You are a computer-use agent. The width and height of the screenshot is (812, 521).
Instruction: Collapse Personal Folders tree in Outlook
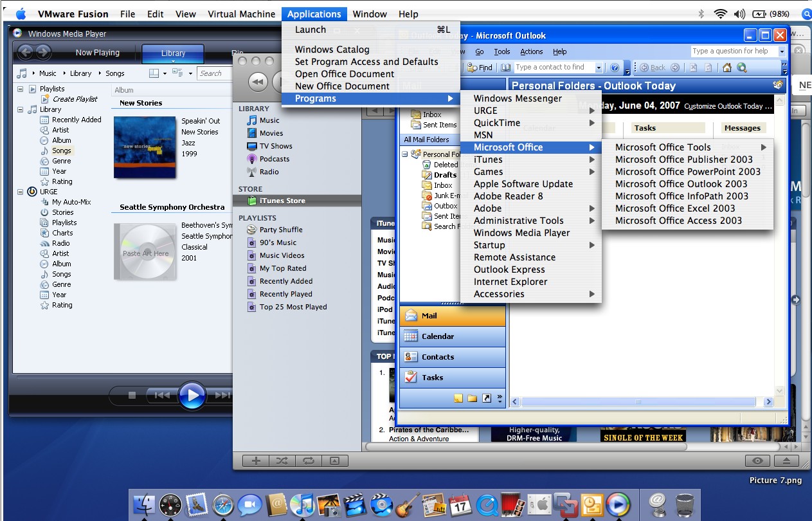click(x=405, y=154)
